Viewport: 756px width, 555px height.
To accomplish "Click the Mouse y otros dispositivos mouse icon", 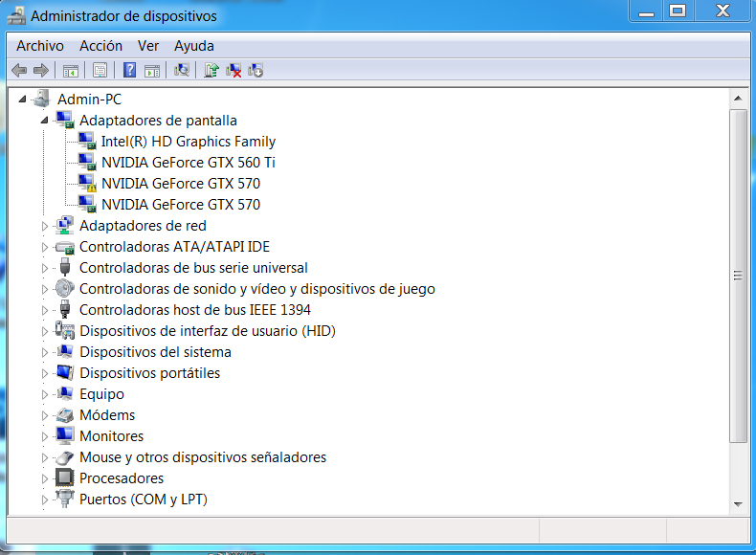I will click(65, 457).
